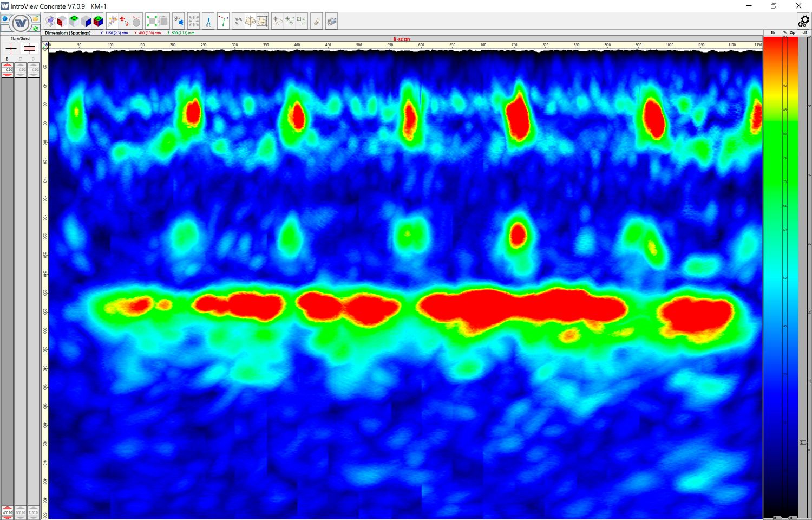Image resolution: width=812 pixels, height=520 pixels.
Task: Click the IntroView logo button
Action: coord(21,23)
